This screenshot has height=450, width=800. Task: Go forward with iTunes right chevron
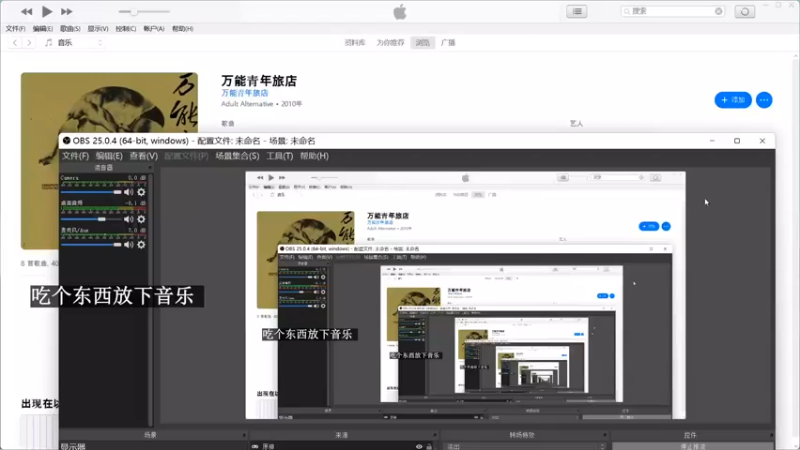click(x=29, y=43)
